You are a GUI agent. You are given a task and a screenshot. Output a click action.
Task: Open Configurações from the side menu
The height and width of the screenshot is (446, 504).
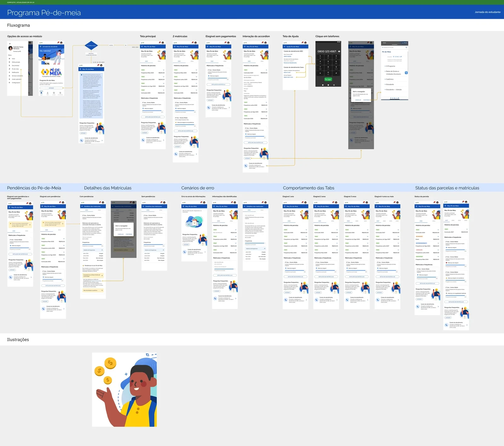click(x=16, y=83)
